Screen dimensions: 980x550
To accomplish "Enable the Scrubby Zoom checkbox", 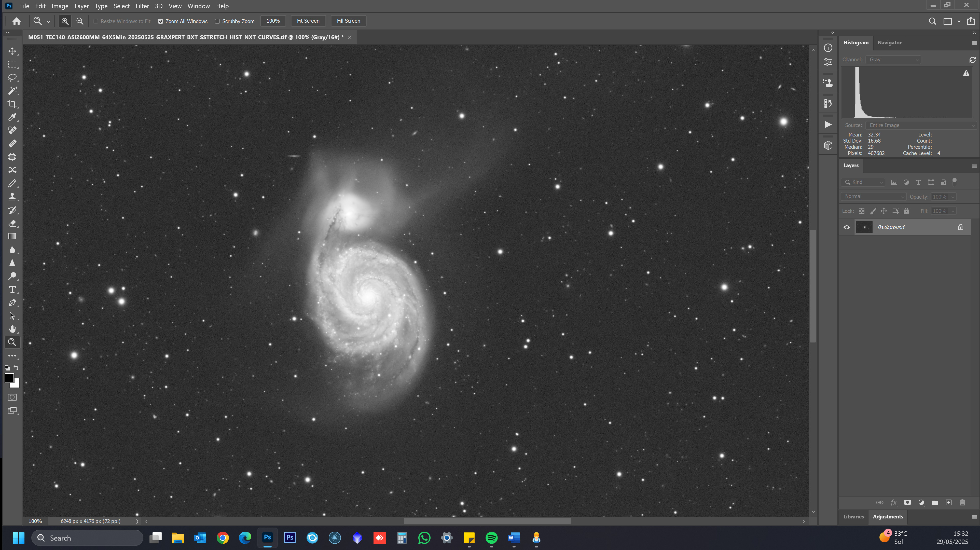I will [x=217, y=21].
